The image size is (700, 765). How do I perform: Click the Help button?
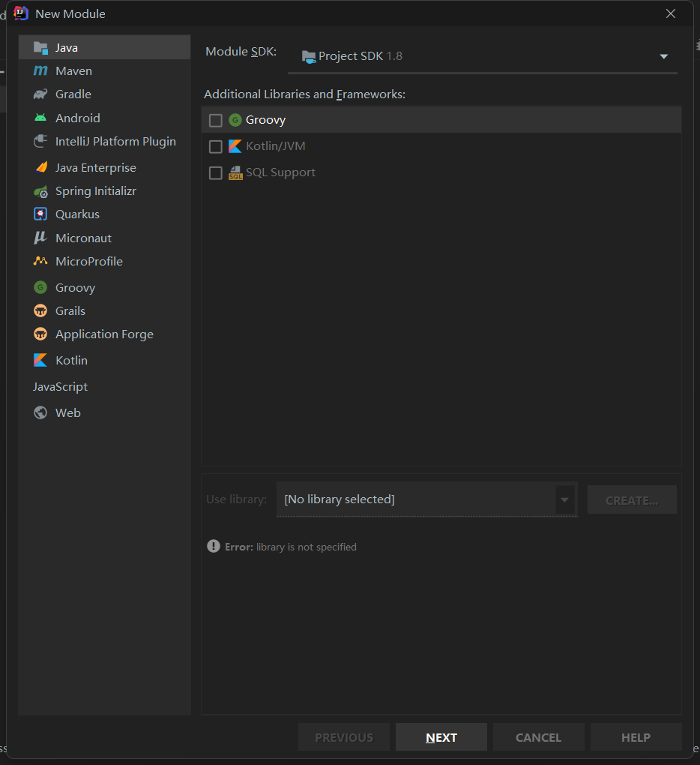point(636,737)
